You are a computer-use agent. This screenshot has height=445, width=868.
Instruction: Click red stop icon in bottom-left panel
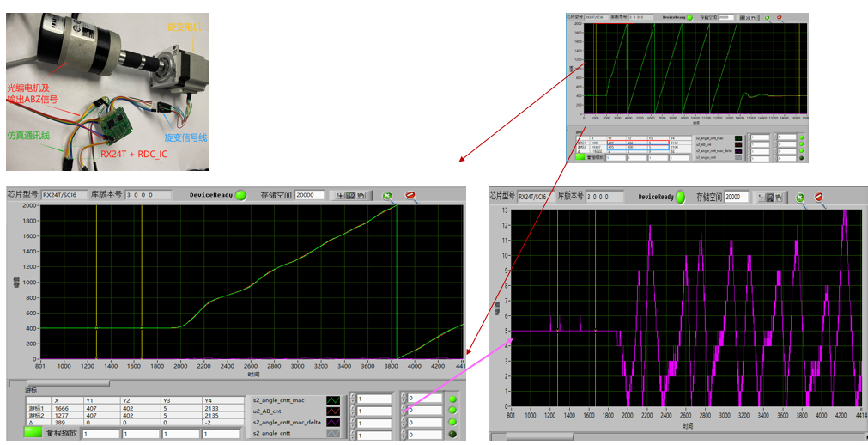click(x=411, y=195)
